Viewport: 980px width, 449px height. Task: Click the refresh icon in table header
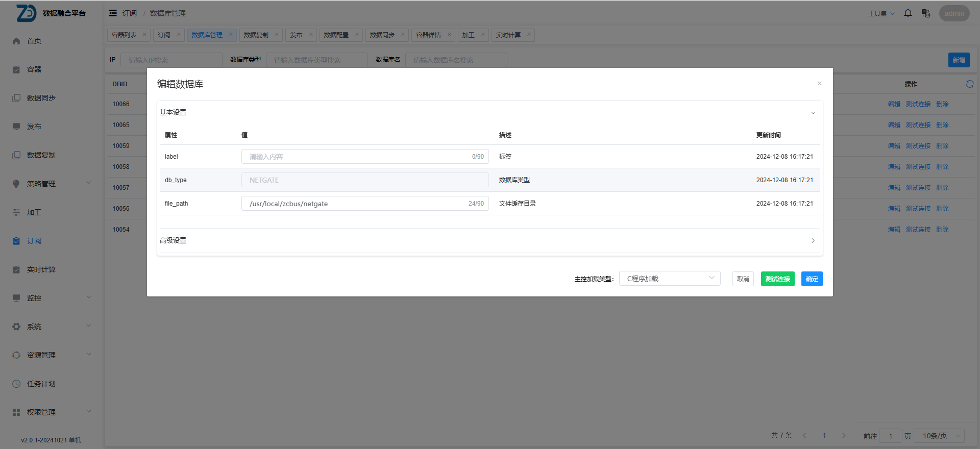pyautogui.click(x=969, y=84)
